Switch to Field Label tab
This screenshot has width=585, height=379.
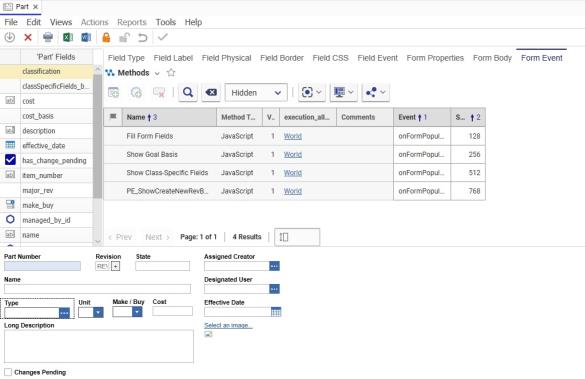coord(173,58)
